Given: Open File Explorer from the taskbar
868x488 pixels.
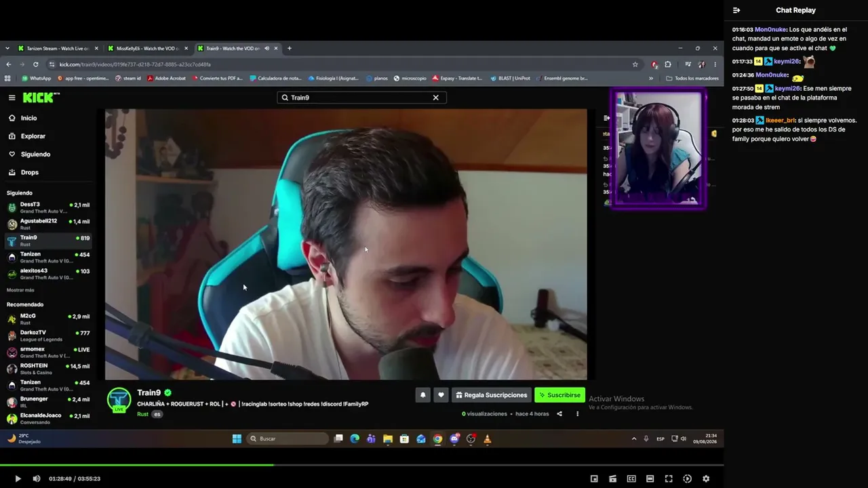Looking at the screenshot, I should 388,439.
